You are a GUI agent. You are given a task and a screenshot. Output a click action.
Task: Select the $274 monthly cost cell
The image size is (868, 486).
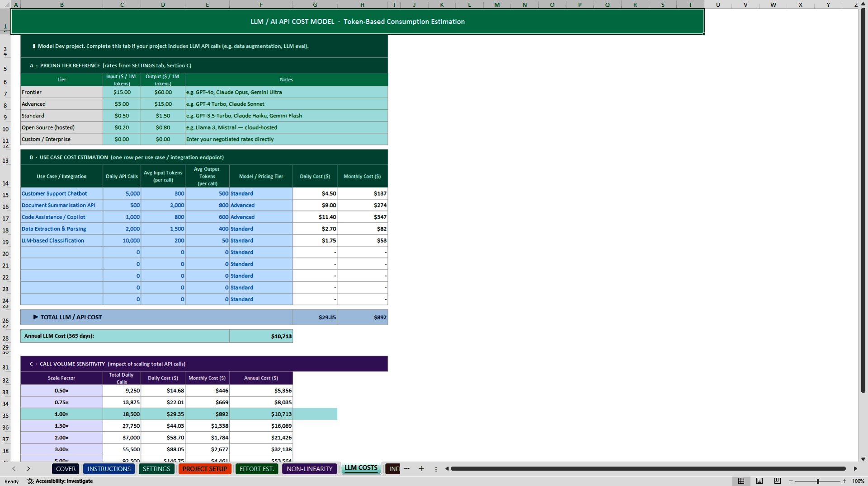(362, 205)
